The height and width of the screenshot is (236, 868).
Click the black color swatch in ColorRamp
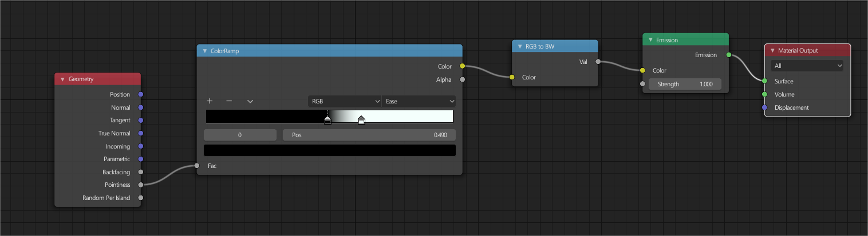tap(330, 150)
